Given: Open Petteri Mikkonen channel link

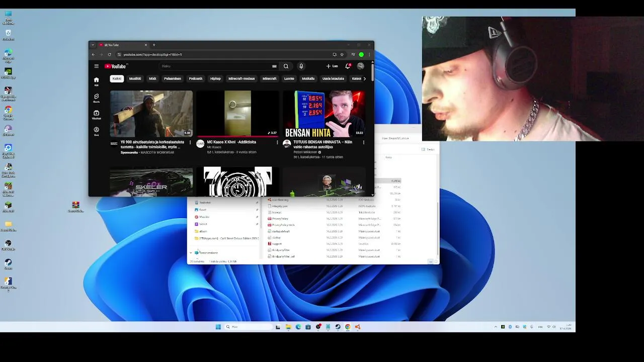Looking at the screenshot, I should 305,152.
